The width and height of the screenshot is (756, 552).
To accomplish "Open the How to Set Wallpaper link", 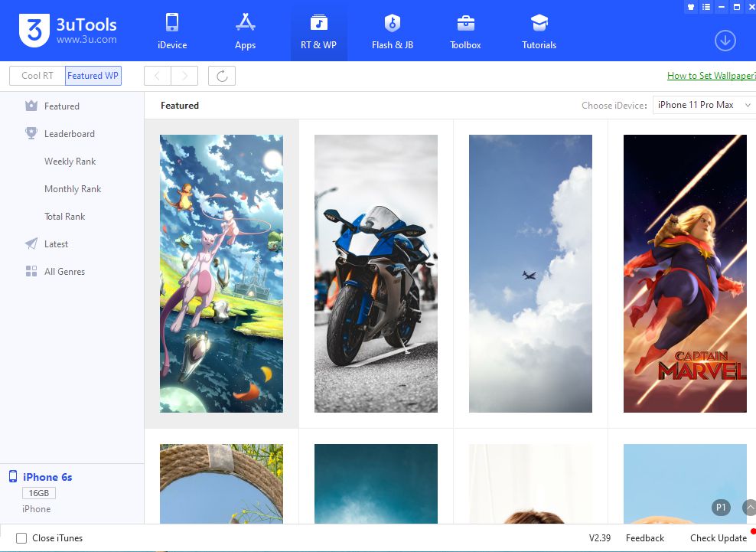I will (711, 76).
